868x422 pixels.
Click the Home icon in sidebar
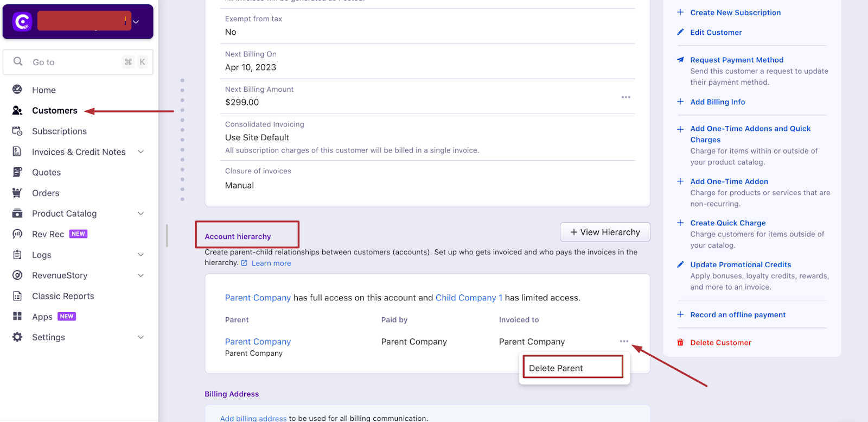tap(17, 90)
